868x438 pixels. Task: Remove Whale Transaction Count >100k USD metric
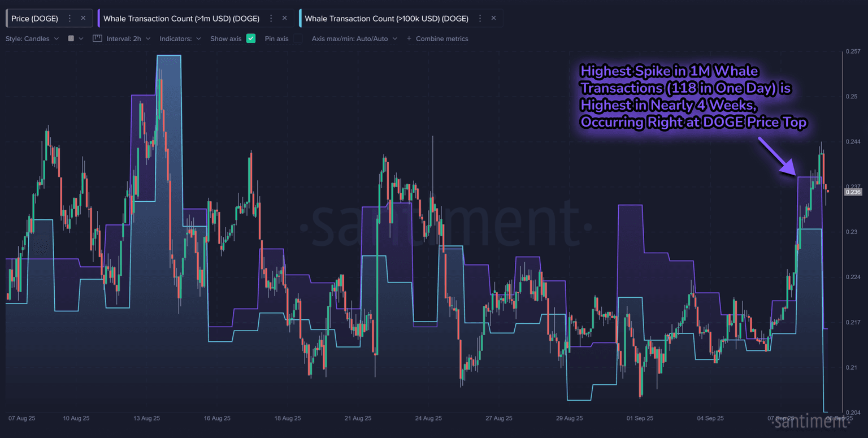[x=493, y=19]
